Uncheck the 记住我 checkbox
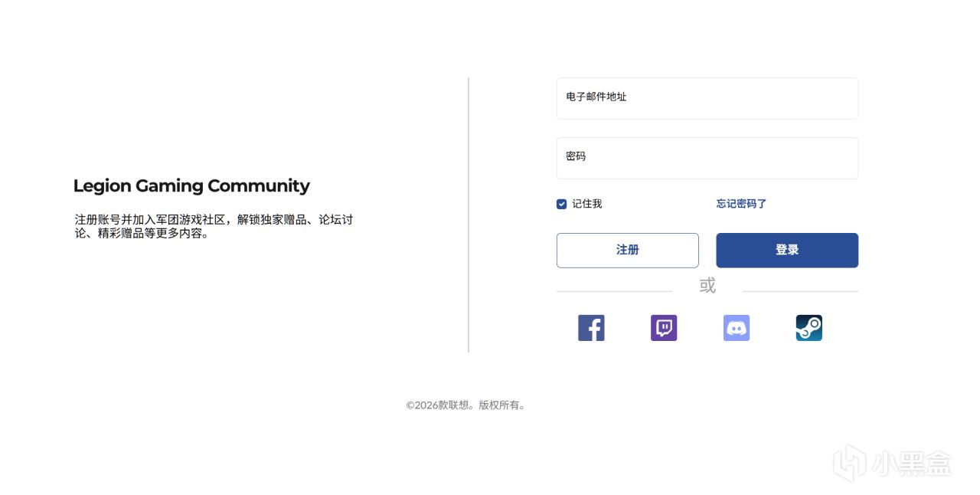Screen dimensions: 980x495 pyautogui.click(x=561, y=204)
